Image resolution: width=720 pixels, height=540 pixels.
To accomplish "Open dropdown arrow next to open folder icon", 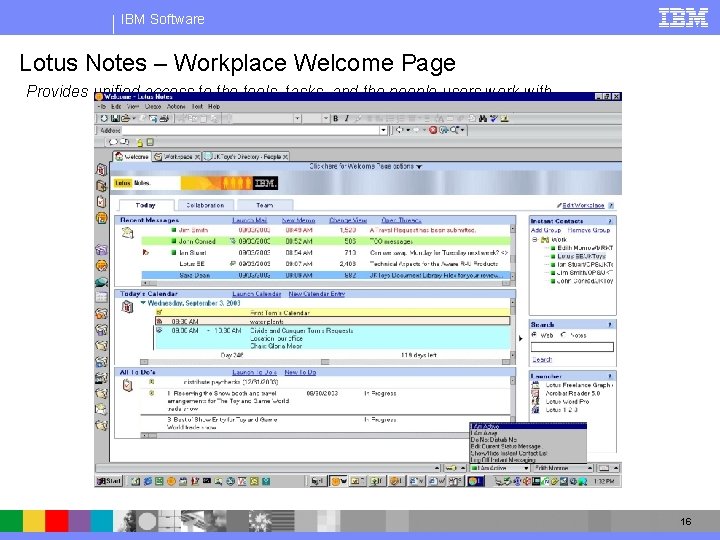I will (x=134, y=118).
